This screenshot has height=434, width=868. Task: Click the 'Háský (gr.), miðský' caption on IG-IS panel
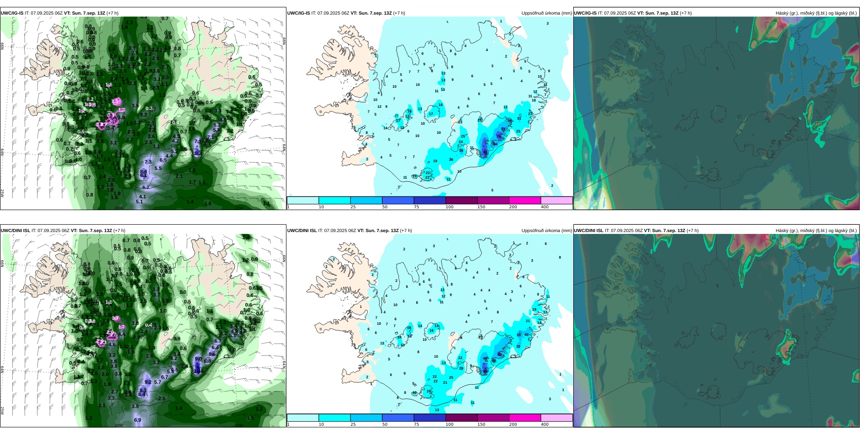(816, 13)
